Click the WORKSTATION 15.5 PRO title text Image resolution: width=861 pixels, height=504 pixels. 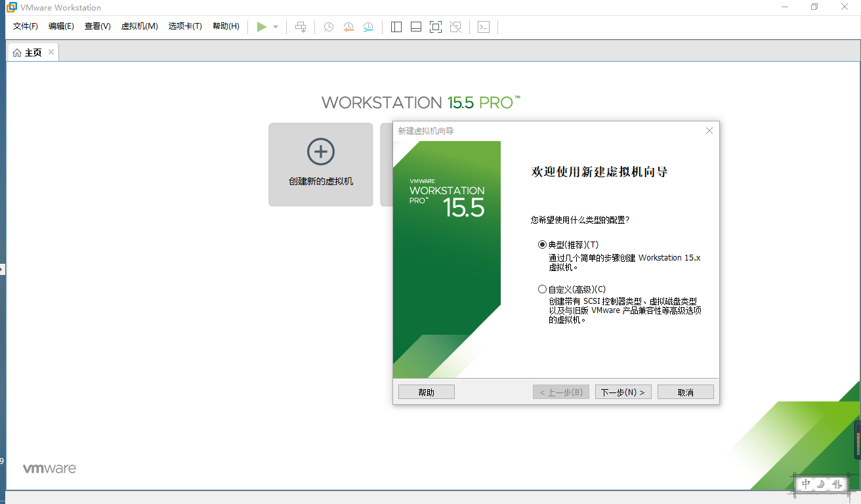coord(421,102)
